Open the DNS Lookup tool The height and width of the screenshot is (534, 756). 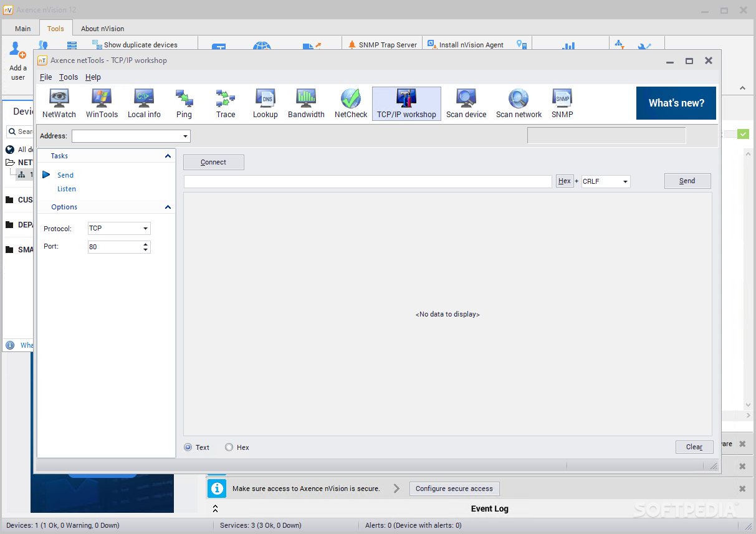click(265, 103)
